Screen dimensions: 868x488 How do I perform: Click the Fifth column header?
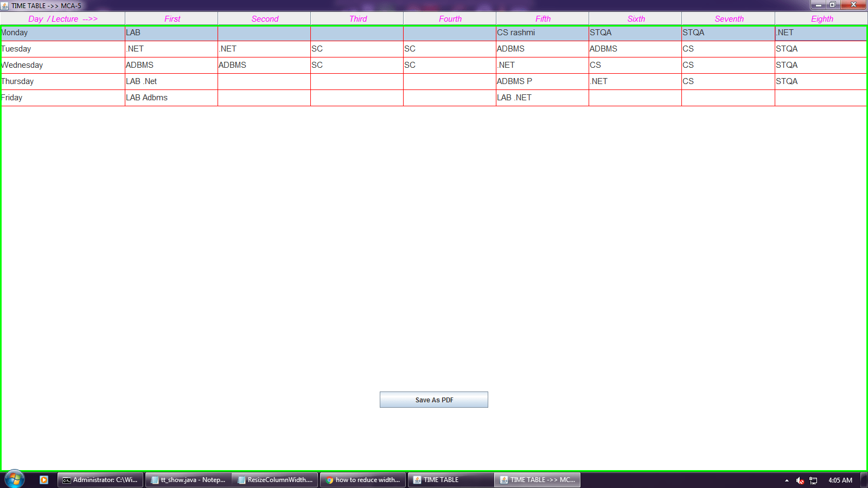pos(542,18)
